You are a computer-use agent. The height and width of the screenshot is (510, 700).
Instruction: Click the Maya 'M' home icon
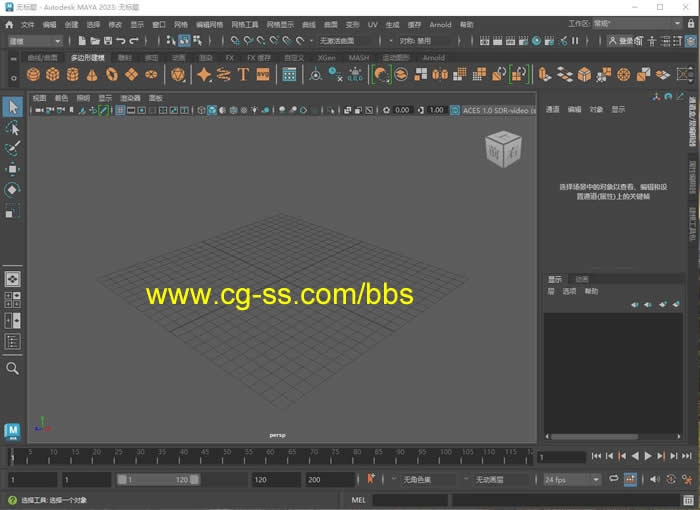tap(12, 431)
